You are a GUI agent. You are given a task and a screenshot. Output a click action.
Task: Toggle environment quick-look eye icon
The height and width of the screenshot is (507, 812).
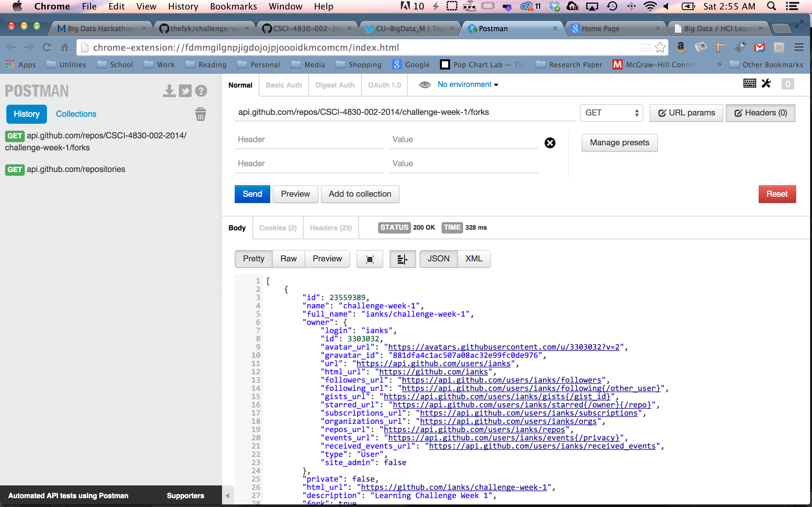(x=425, y=85)
